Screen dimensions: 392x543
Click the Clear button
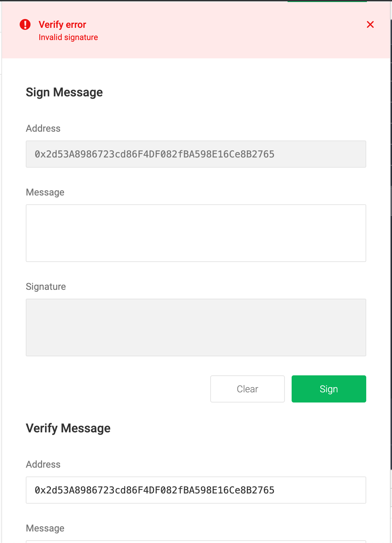247,389
